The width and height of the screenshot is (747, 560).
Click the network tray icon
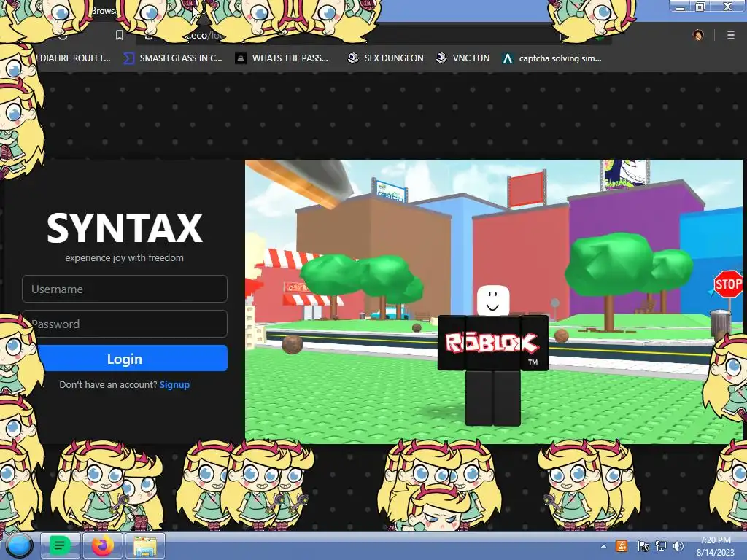661,546
